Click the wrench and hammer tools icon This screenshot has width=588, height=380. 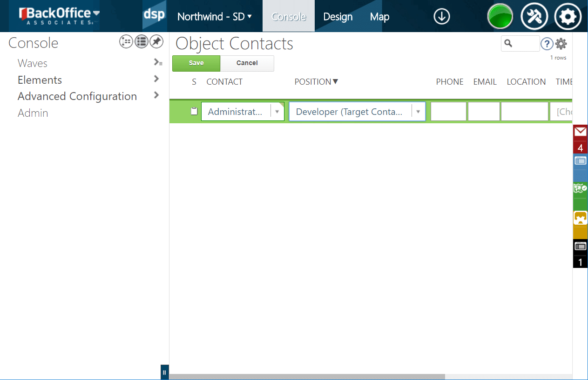pyautogui.click(x=534, y=17)
